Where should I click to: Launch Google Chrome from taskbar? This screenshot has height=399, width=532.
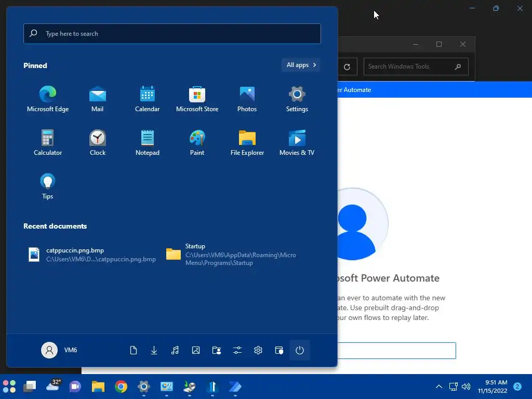coord(121,387)
